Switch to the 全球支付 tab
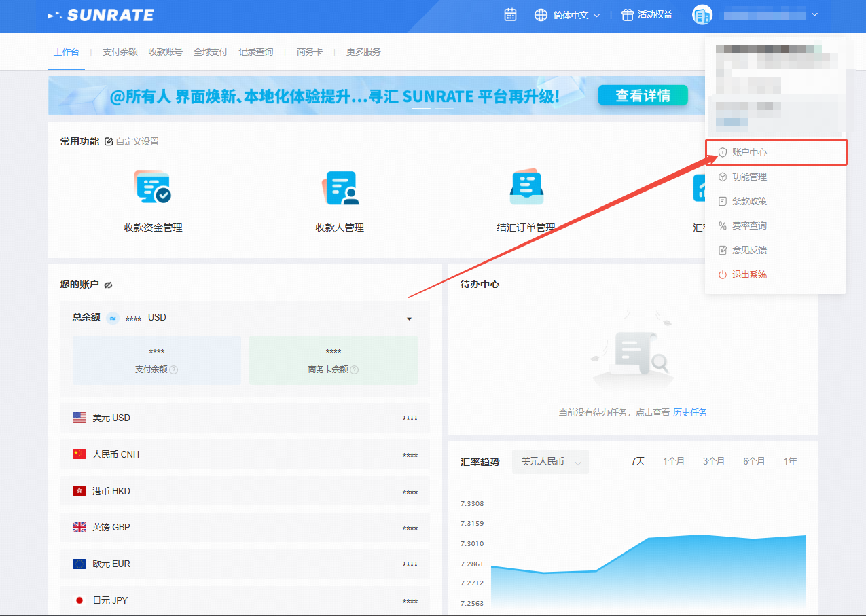This screenshot has width=866, height=616. tap(211, 52)
